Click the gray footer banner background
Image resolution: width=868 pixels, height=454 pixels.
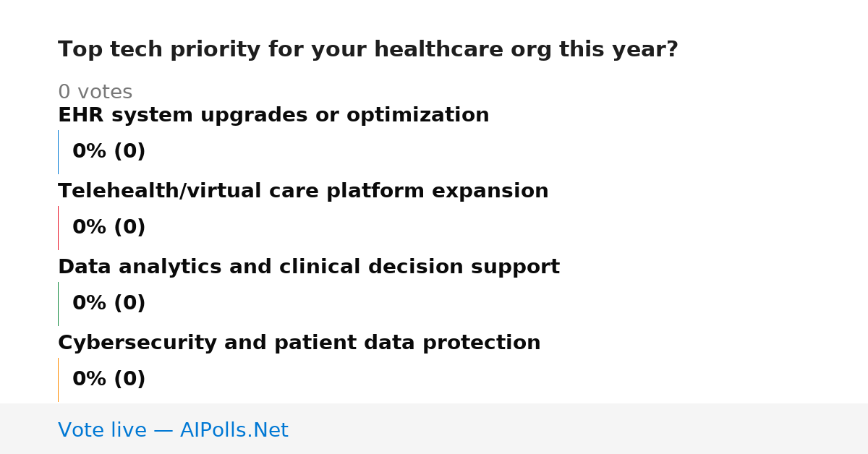(x=579, y=429)
